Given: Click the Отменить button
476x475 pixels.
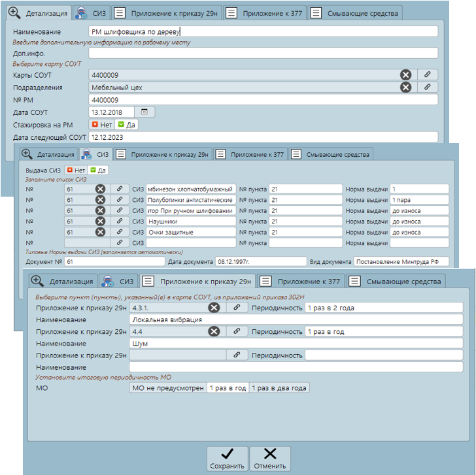Looking at the screenshot, I should tap(270, 459).
